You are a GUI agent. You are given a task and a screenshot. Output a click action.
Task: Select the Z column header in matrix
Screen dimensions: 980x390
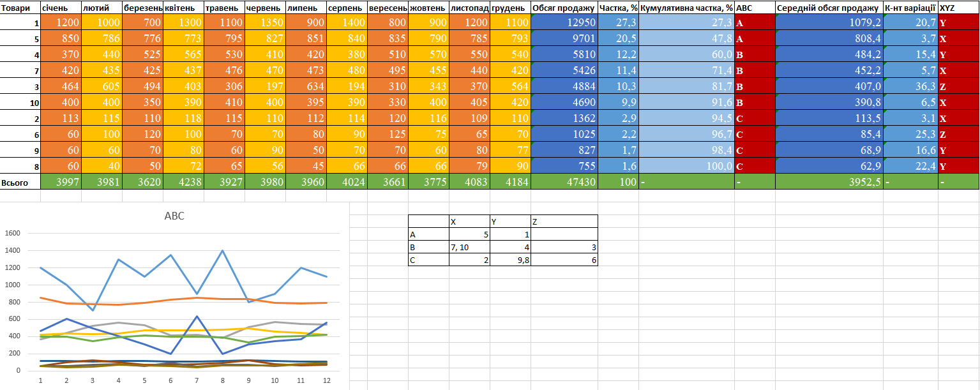pyautogui.click(x=564, y=221)
